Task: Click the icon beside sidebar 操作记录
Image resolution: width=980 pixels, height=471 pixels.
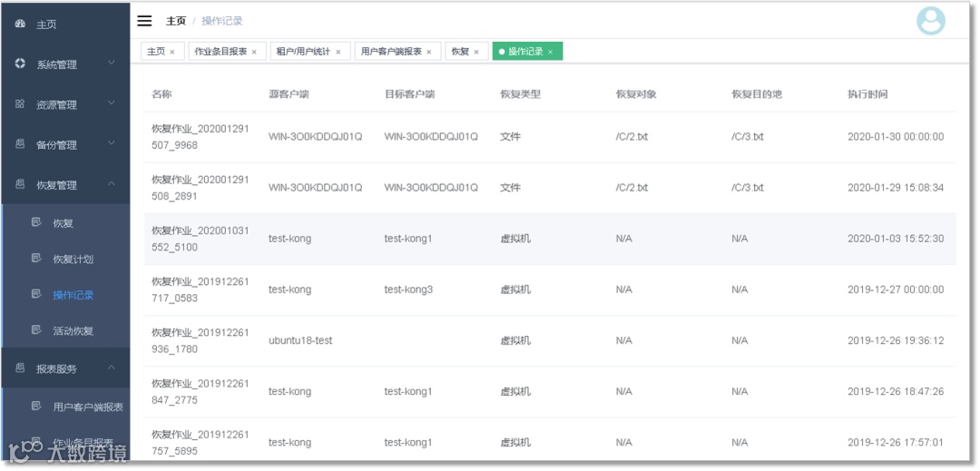Action: point(36,294)
